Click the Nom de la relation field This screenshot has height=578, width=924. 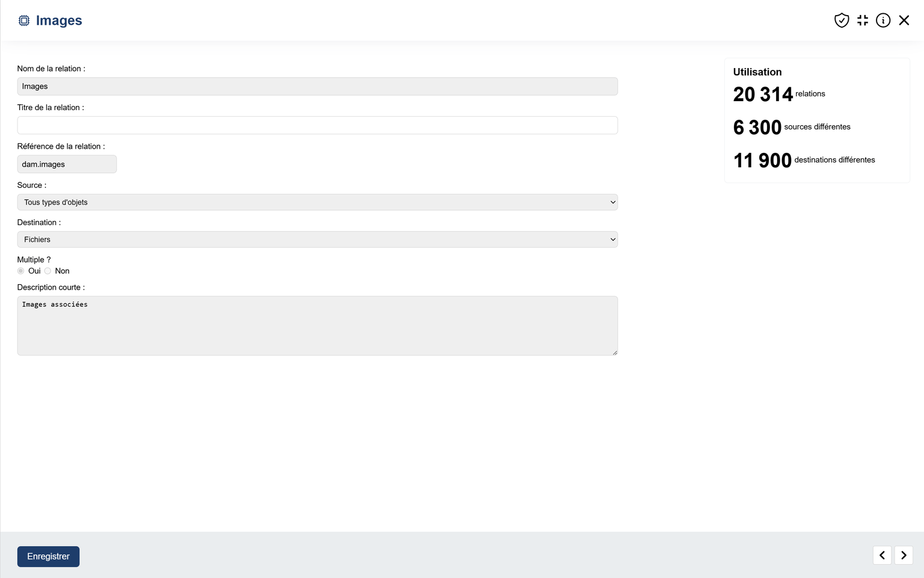(x=317, y=86)
